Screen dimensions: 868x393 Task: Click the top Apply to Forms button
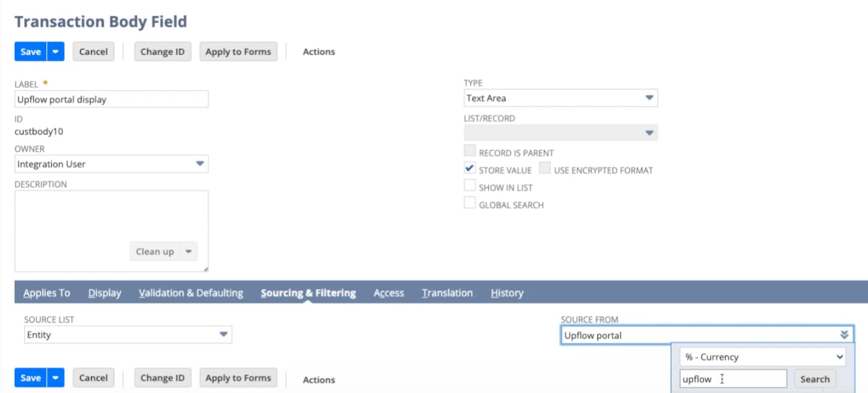tap(238, 51)
